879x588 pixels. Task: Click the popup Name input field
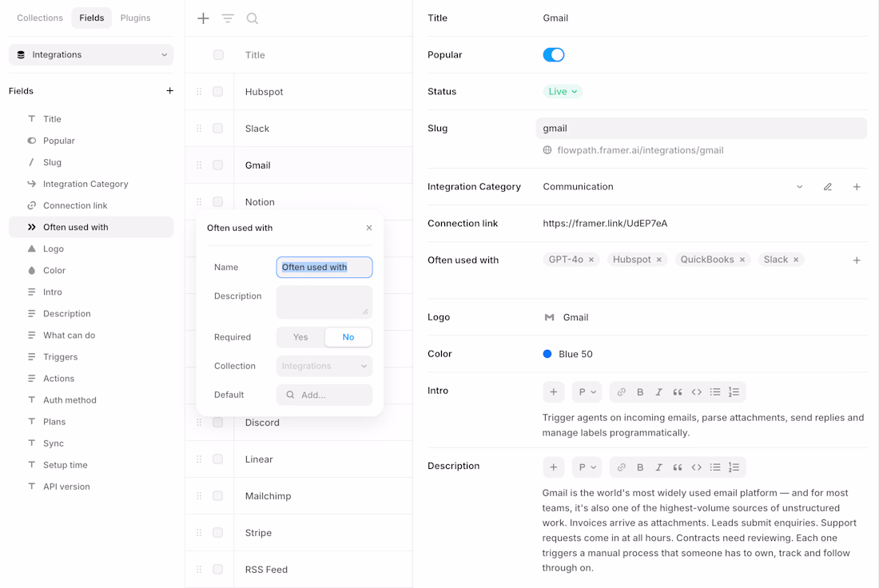point(324,268)
